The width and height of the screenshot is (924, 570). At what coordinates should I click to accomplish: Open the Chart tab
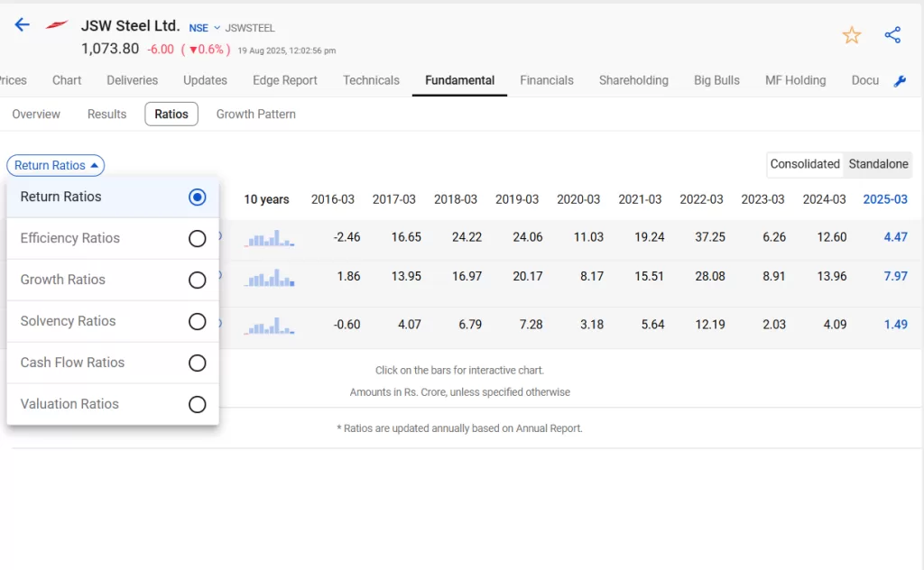click(x=67, y=80)
